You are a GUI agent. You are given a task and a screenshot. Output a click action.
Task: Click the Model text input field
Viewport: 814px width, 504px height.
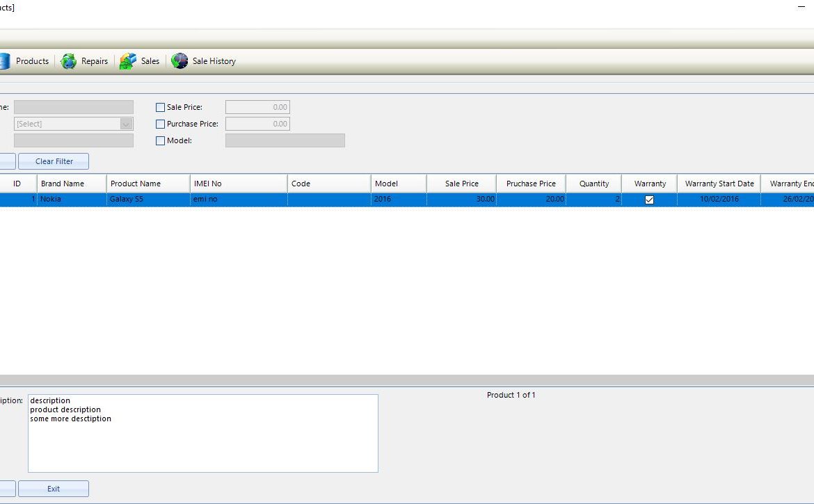[x=285, y=140]
